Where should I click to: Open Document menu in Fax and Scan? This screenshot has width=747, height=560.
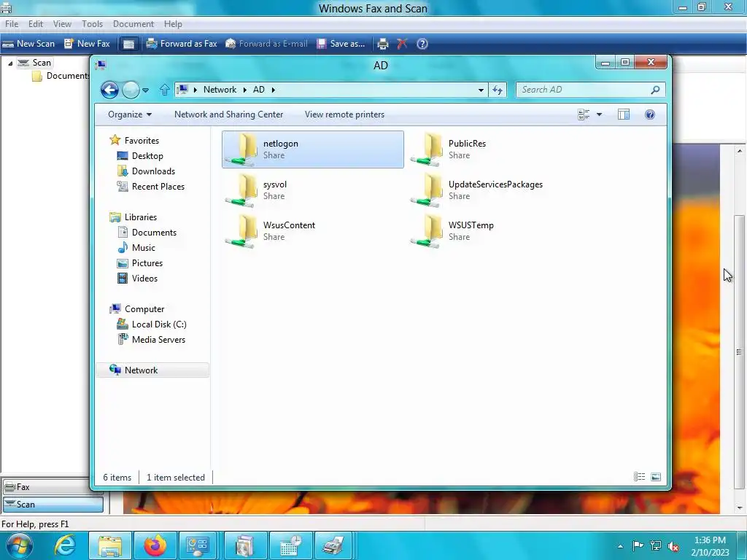[133, 24]
